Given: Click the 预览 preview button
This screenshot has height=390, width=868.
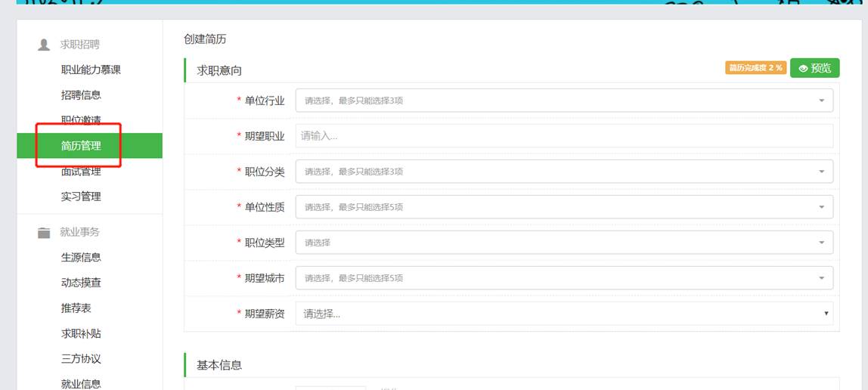Looking at the screenshot, I should [x=814, y=68].
